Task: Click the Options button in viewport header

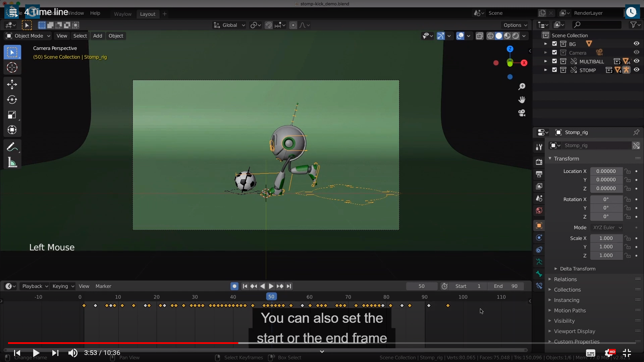Action: (x=515, y=25)
